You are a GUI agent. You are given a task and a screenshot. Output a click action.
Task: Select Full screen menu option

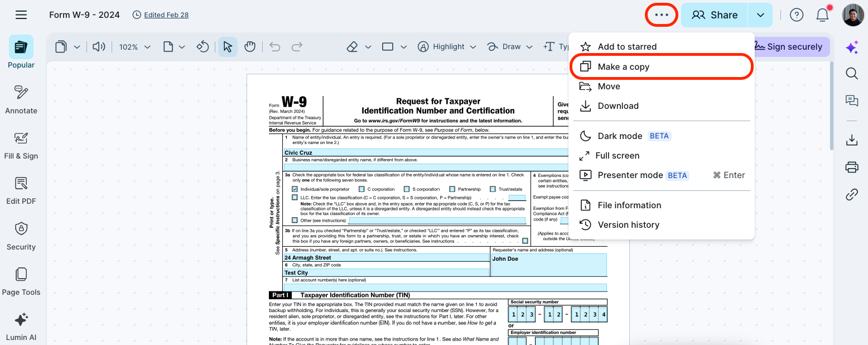pos(662,156)
